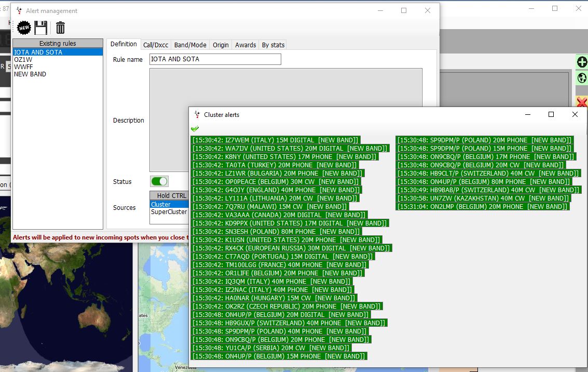Click the 7Q7RU Malawi alert
The height and width of the screenshot is (372, 588).
[270, 206]
